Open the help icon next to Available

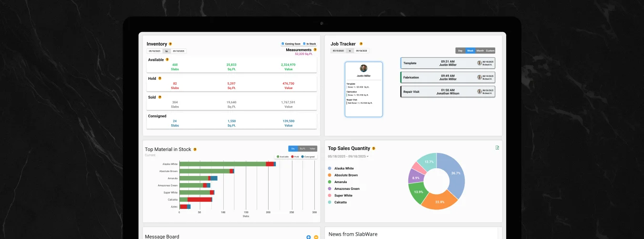point(167,60)
